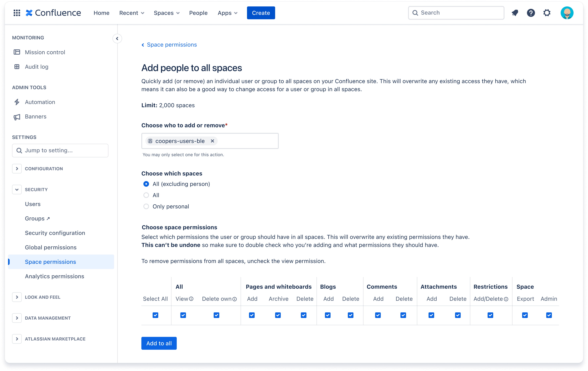
Task: Open the Spaces dropdown menu
Action: [166, 13]
